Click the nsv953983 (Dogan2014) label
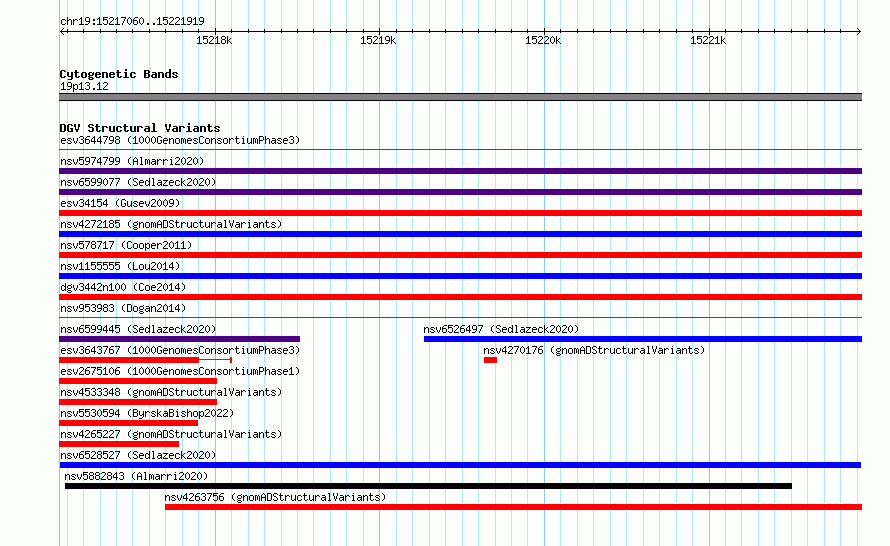The image size is (890, 546). pyautogui.click(x=123, y=308)
